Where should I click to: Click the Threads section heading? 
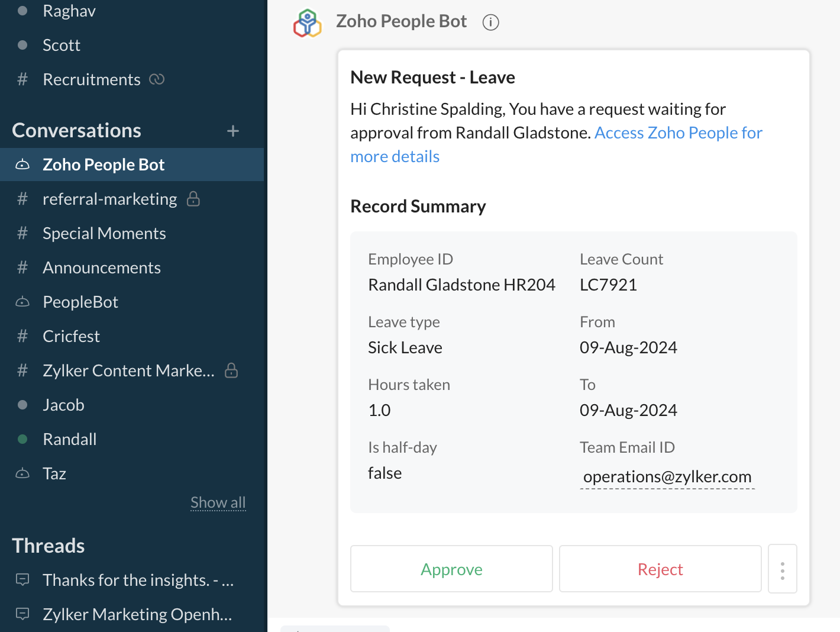[x=49, y=546]
